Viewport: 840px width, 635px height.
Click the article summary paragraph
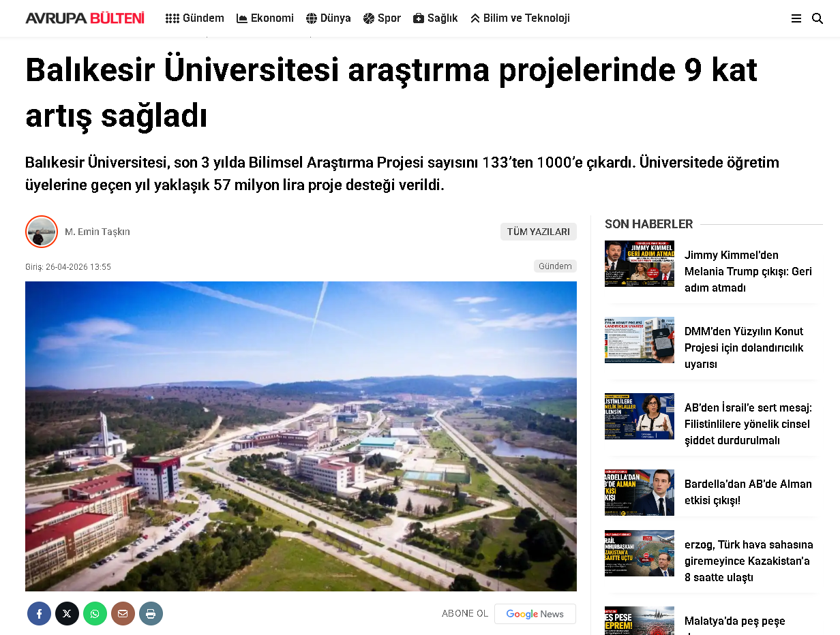[x=402, y=174]
